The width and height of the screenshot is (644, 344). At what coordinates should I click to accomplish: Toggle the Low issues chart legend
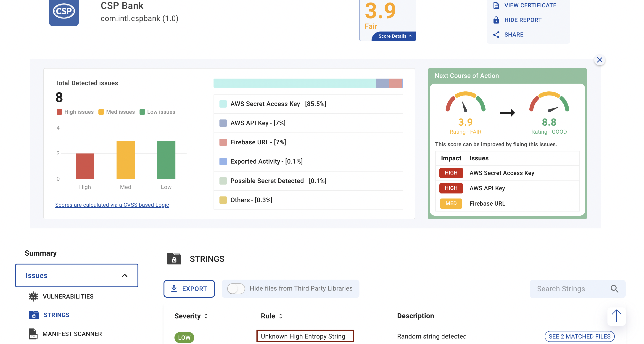pos(157,112)
